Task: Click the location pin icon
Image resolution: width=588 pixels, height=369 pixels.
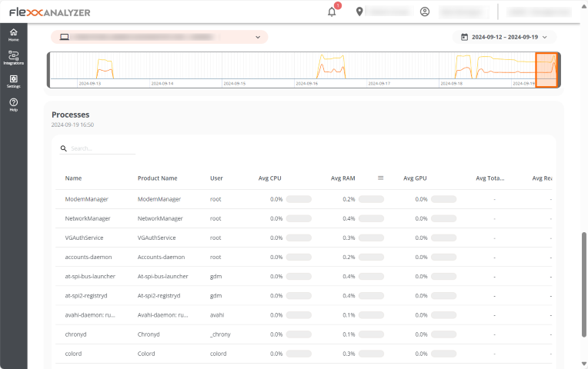Action: pos(359,12)
